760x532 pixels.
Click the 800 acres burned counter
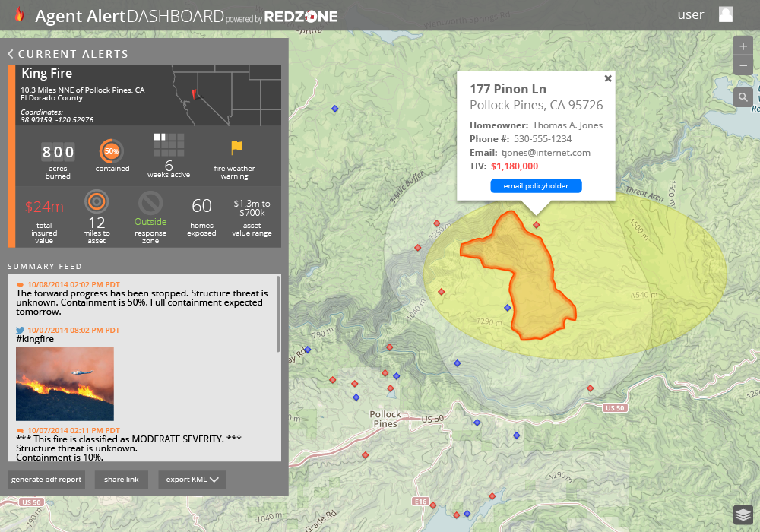pyautogui.click(x=59, y=152)
